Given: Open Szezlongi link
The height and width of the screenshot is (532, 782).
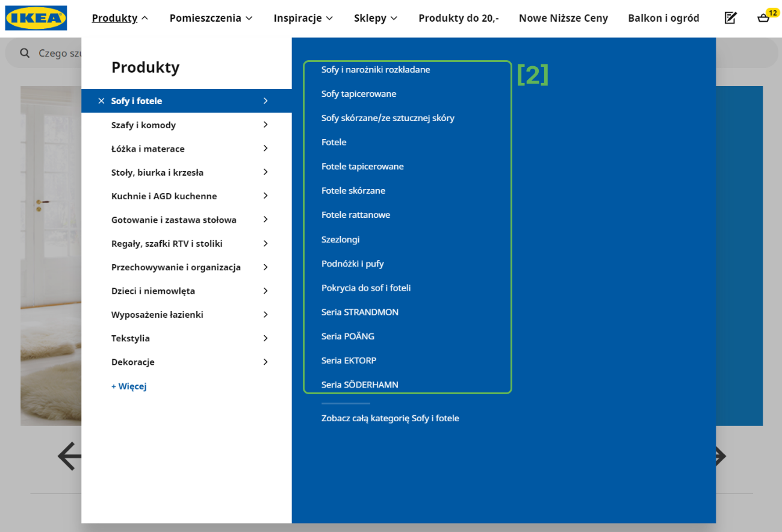Looking at the screenshot, I should (x=341, y=240).
